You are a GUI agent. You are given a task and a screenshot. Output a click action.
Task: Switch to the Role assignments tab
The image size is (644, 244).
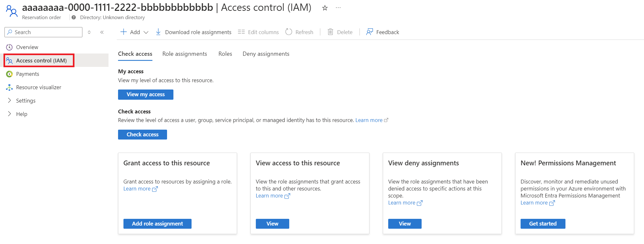[185, 54]
